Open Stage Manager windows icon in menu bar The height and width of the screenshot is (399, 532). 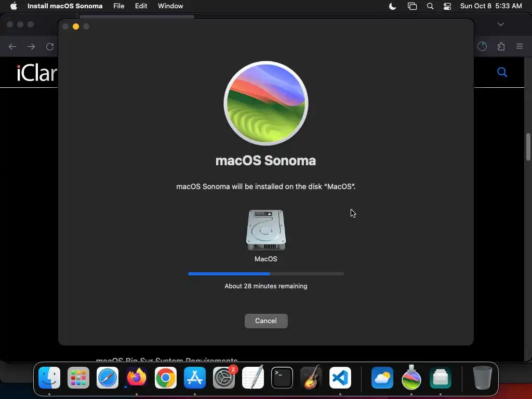(x=412, y=6)
